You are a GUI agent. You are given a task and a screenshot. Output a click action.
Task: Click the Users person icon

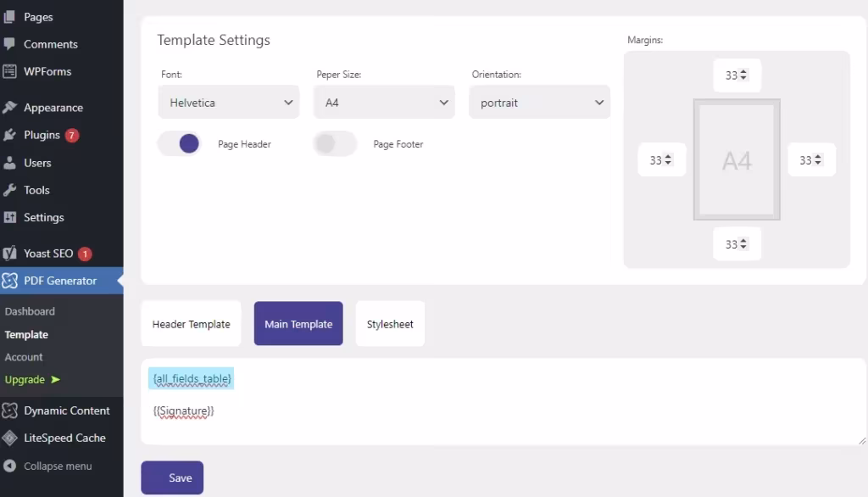coord(9,163)
